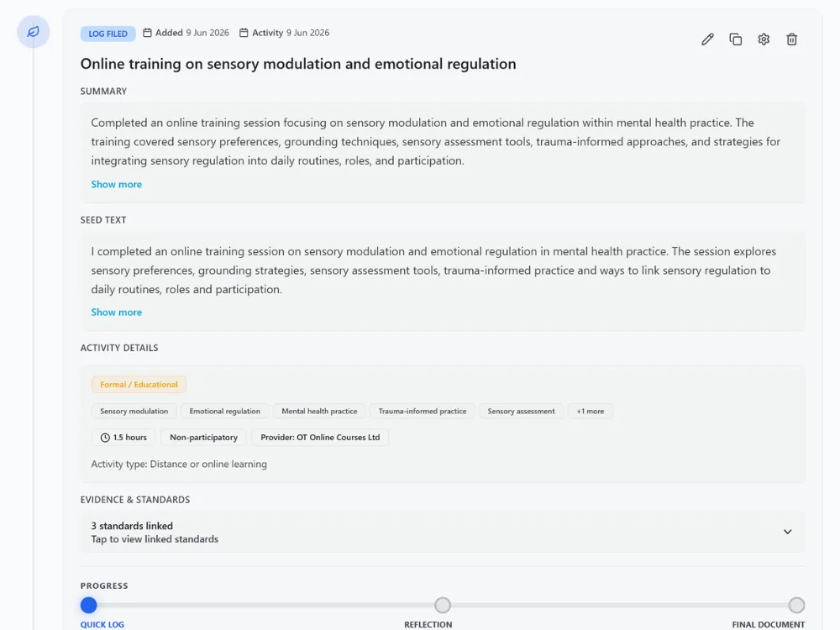Click the Trauma-informed practice tag
This screenshot has width=840, height=630.
423,412
